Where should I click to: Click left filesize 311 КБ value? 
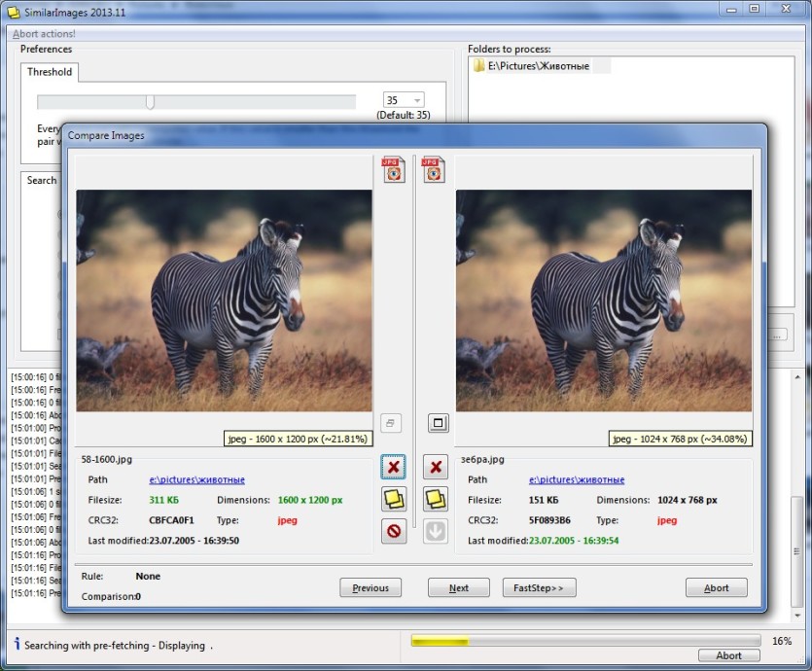pos(163,500)
